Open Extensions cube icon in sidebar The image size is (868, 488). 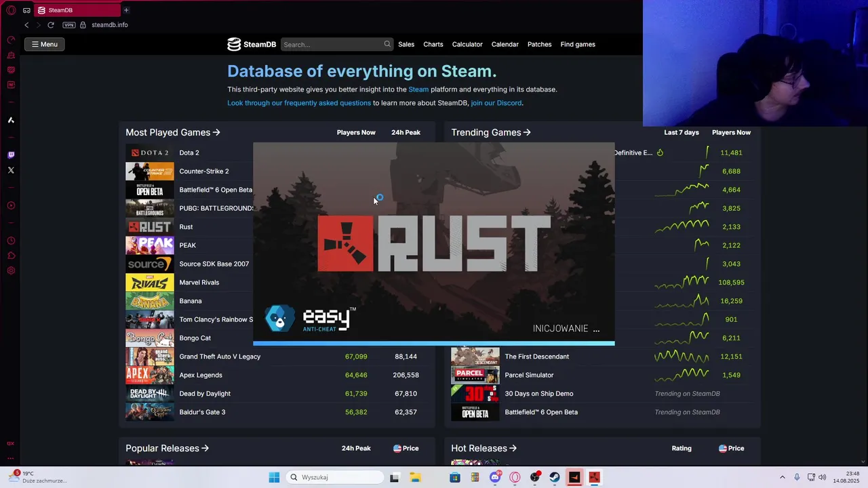point(11,256)
